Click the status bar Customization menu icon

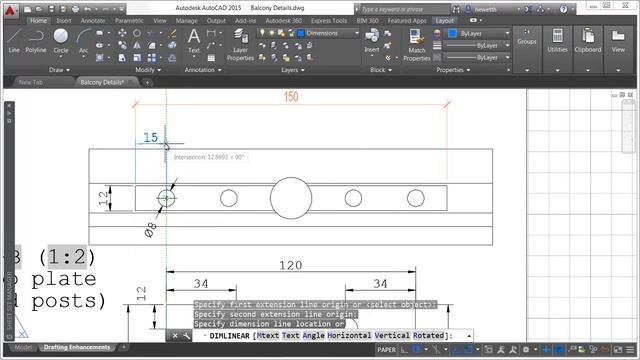630,350
